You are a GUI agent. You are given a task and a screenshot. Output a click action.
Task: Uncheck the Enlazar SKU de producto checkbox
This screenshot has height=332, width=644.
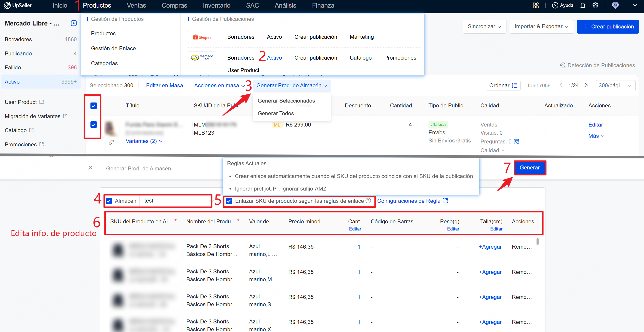[x=229, y=201]
